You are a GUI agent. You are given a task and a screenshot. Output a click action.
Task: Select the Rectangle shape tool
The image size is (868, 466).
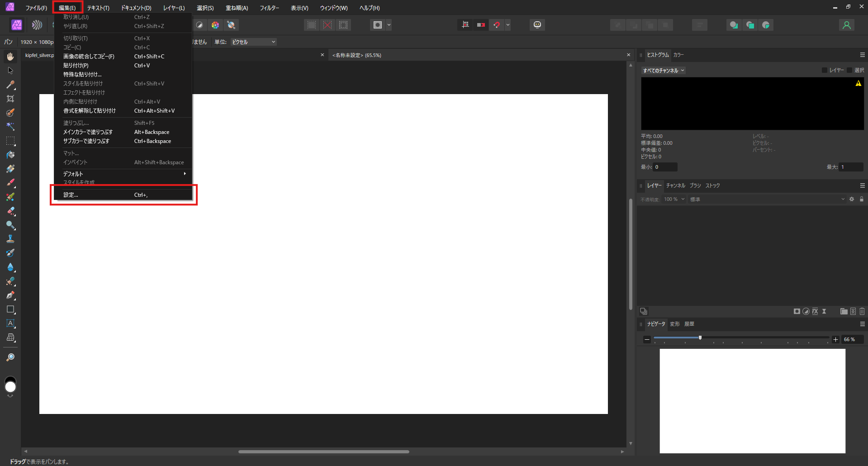[x=10, y=309]
